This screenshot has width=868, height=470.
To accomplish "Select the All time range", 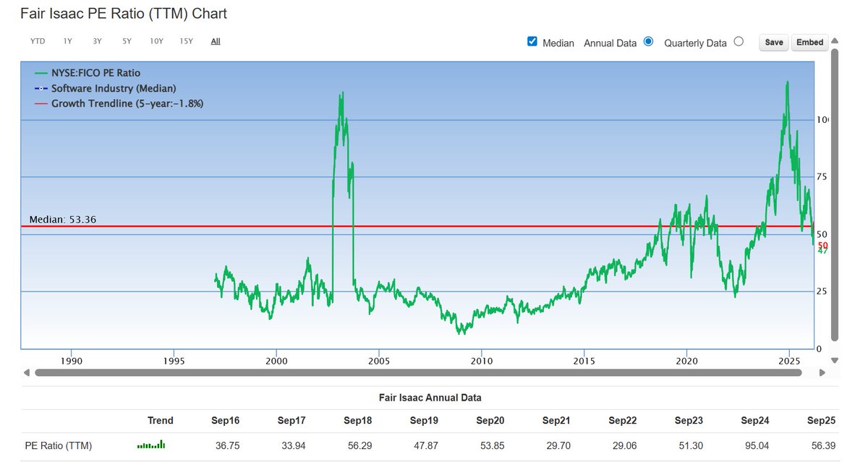I will click(x=216, y=41).
